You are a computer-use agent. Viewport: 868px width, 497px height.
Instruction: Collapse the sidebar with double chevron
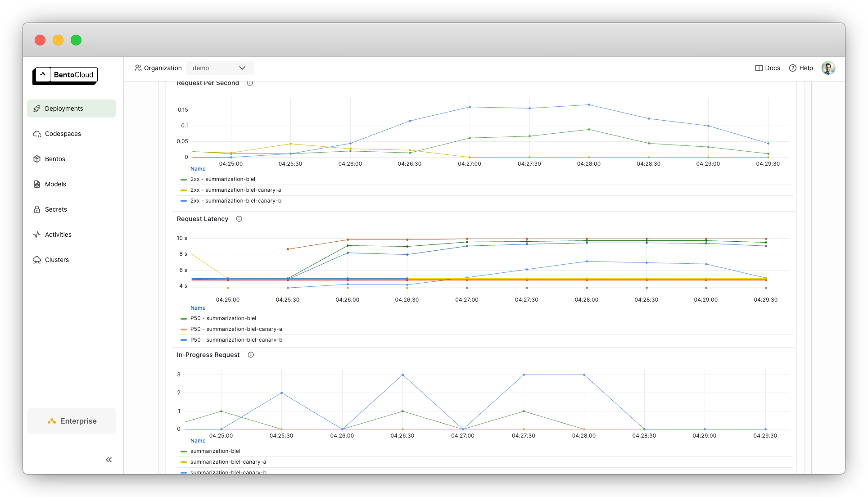point(108,460)
